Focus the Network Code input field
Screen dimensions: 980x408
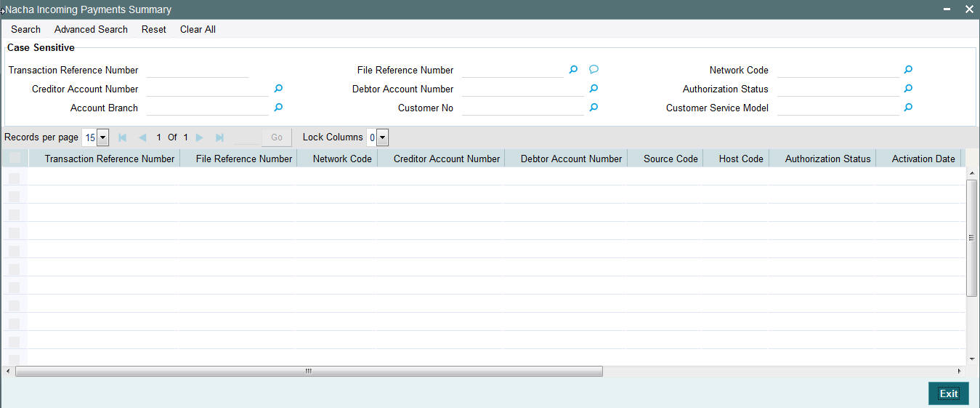(838, 70)
